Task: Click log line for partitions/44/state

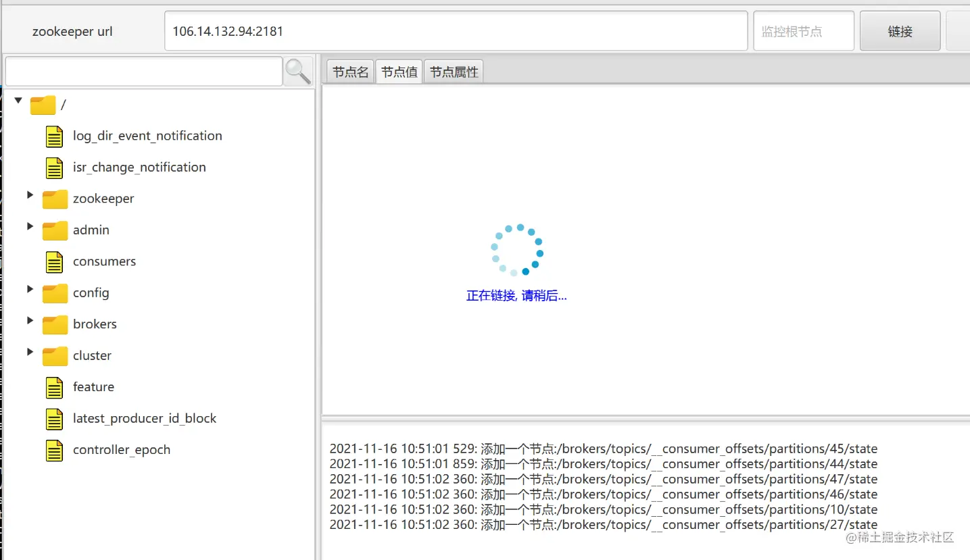Action: click(604, 464)
